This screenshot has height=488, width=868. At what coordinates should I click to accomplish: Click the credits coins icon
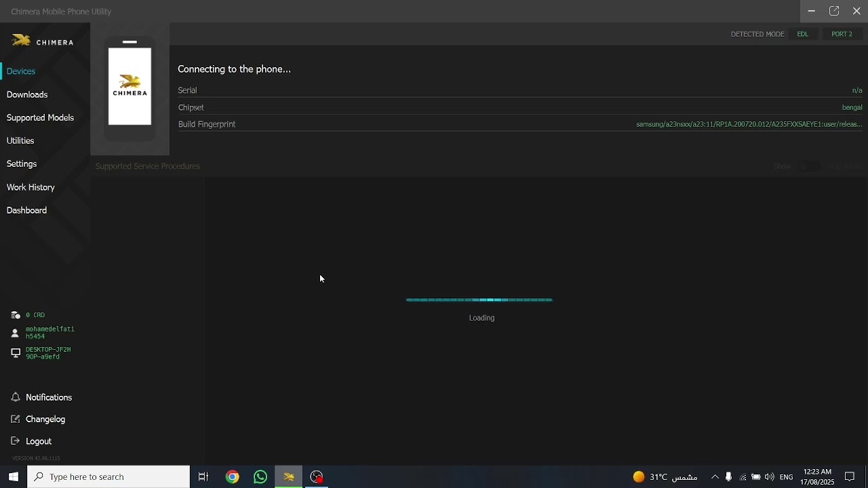pyautogui.click(x=16, y=315)
